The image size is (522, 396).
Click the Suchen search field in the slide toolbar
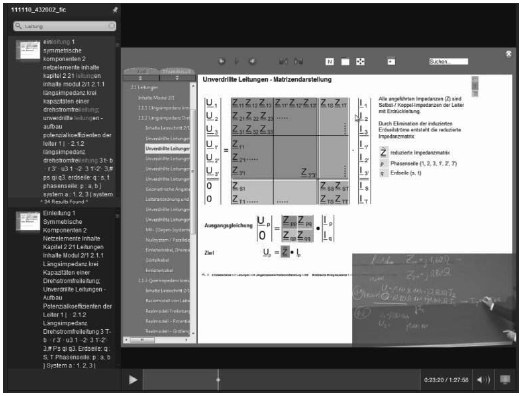[x=448, y=62]
